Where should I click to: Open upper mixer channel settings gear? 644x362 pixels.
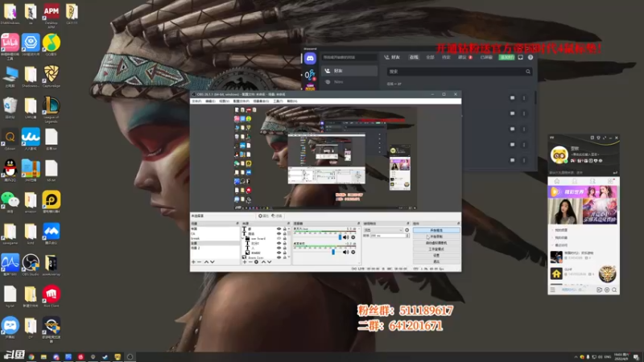coord(353,237)
